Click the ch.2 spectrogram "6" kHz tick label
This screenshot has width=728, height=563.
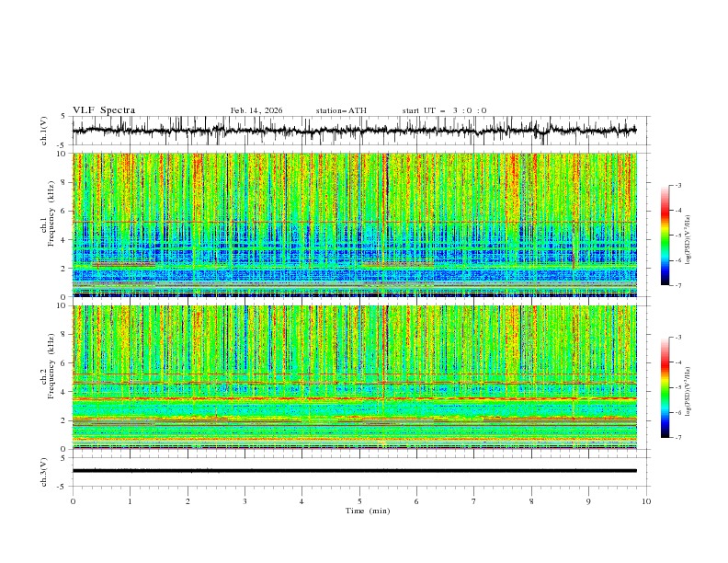pos(64,363)
